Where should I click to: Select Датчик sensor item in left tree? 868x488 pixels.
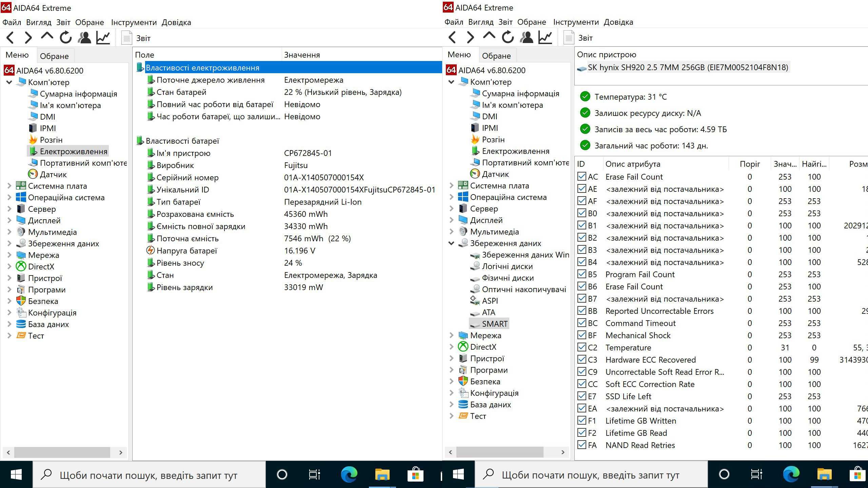47,175
